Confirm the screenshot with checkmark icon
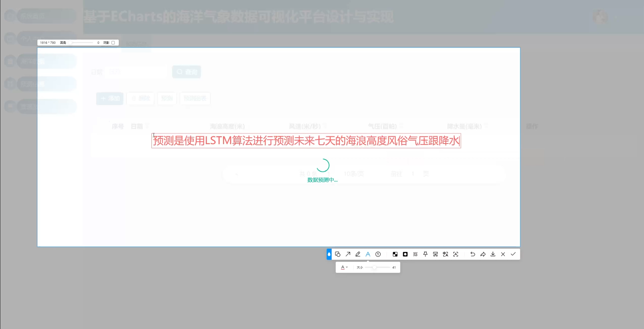 513,254
